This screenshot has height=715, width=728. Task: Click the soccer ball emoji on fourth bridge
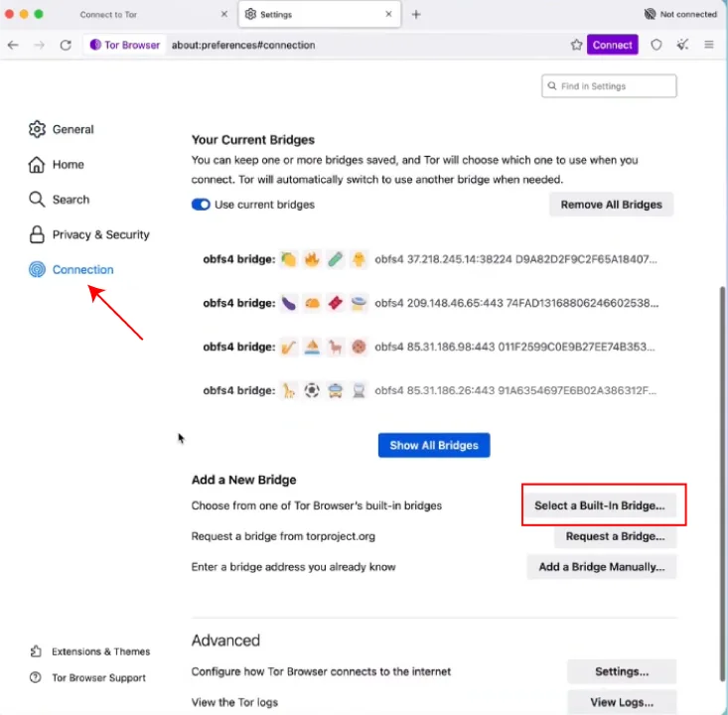click(x=312, y=390)
